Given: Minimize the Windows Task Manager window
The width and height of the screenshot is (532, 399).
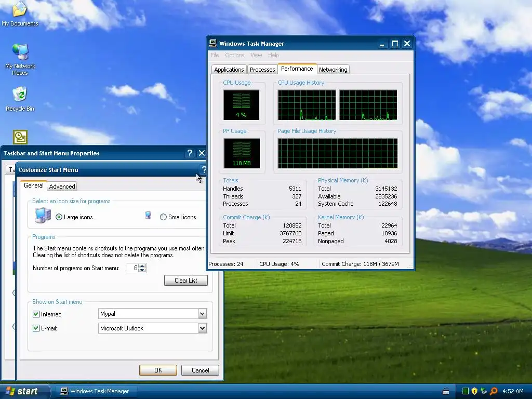Looking at the screenshot, I should point(382,44).
